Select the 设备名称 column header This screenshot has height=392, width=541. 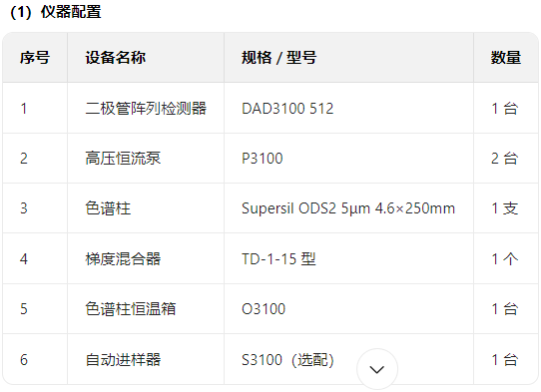point(146,58)
